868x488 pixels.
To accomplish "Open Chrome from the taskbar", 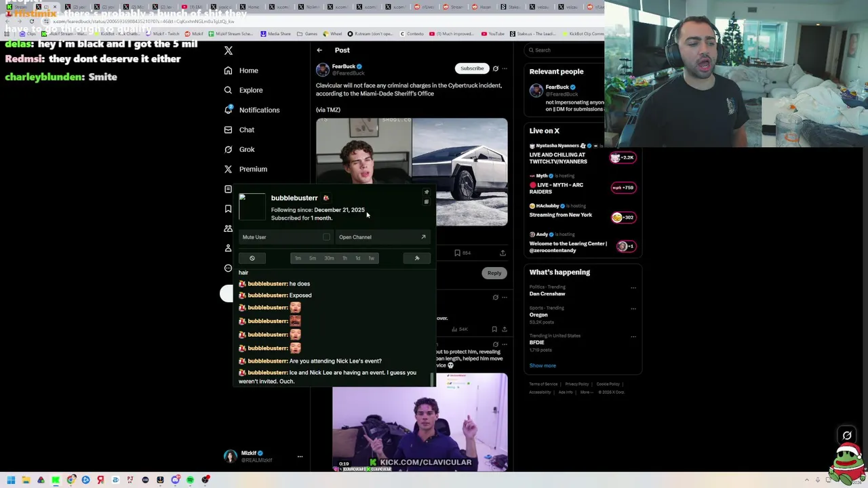I will (71, 481).
